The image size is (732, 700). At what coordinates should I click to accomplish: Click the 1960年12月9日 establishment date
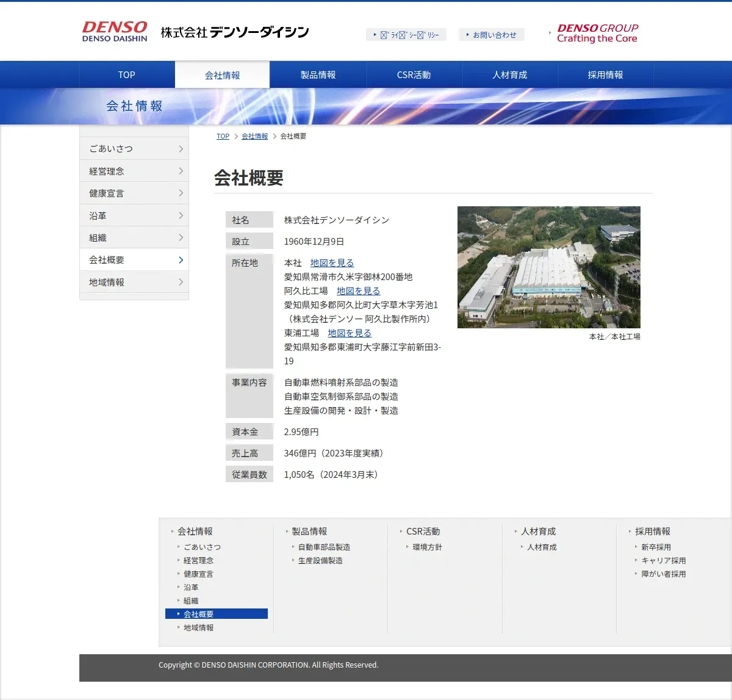(314, 242)
